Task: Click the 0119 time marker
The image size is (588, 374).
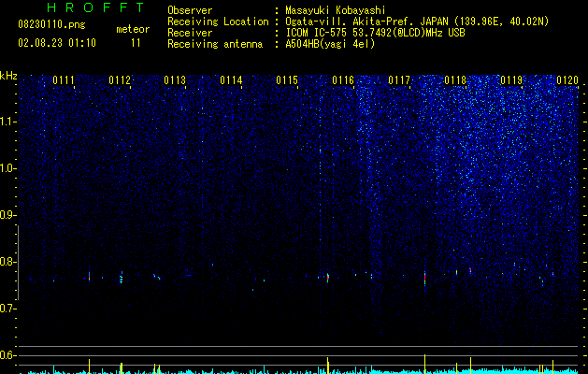Action: coord(511,80)
